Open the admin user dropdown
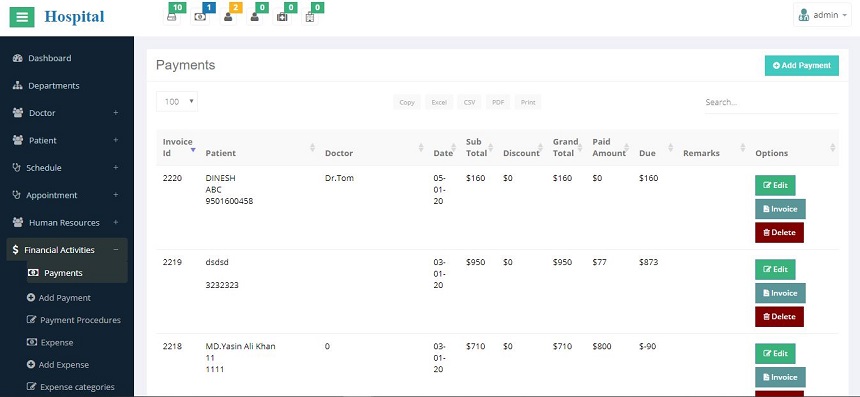The height and width of the screenshot is (397, 860). 822,15
